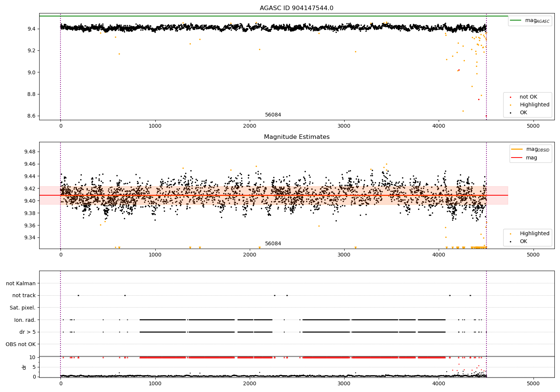The height and width of the screenshot is (392, 560).
Task: Click the green mag AGASC legend line
Action: tap(516, 21)
